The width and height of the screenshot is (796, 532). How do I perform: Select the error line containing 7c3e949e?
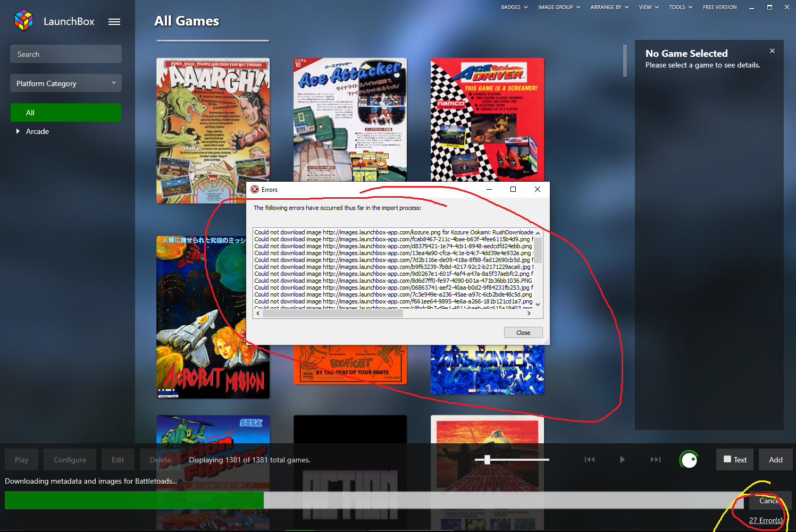pos(393,294)
